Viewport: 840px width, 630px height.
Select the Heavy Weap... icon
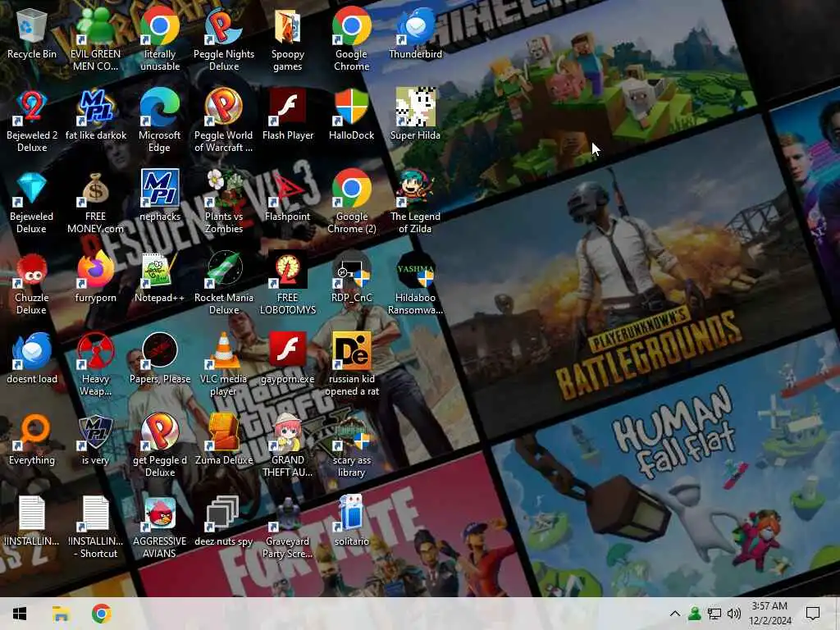pos(96,351)
